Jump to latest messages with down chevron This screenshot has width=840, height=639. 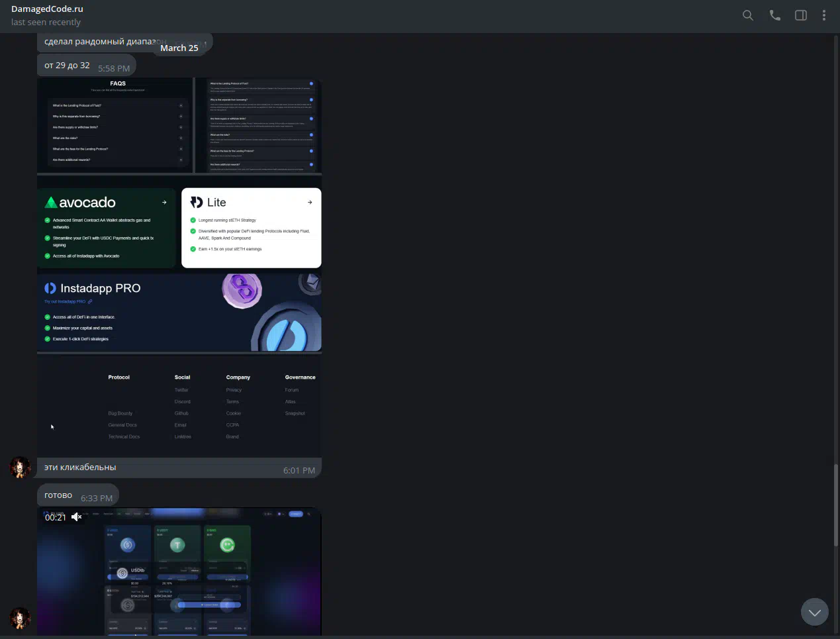814,612
